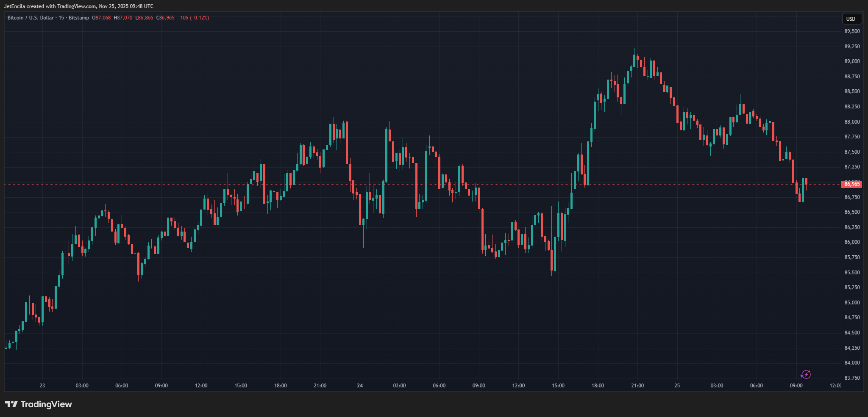Click the 88,000 price axis label

coord(852,122)
